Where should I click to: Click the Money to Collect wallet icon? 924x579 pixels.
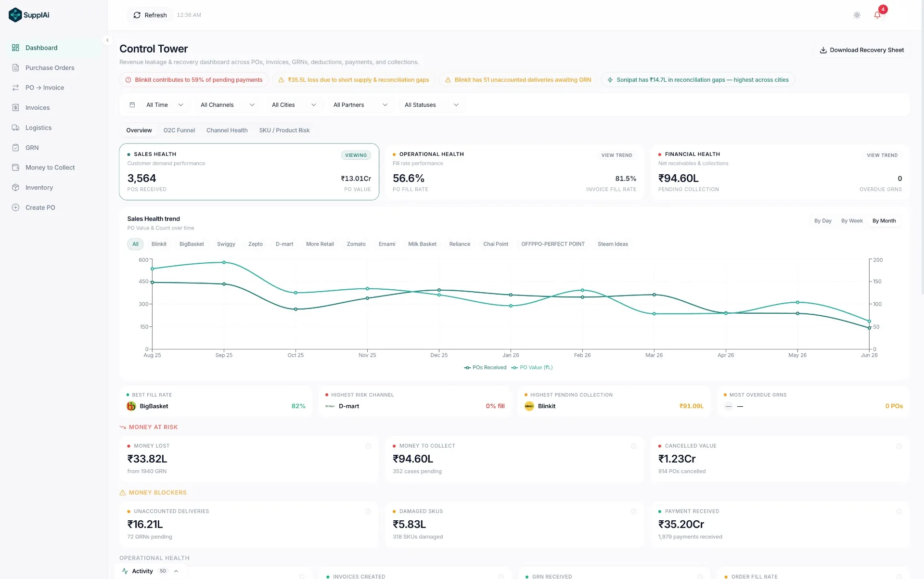click(x=15, y=167)
